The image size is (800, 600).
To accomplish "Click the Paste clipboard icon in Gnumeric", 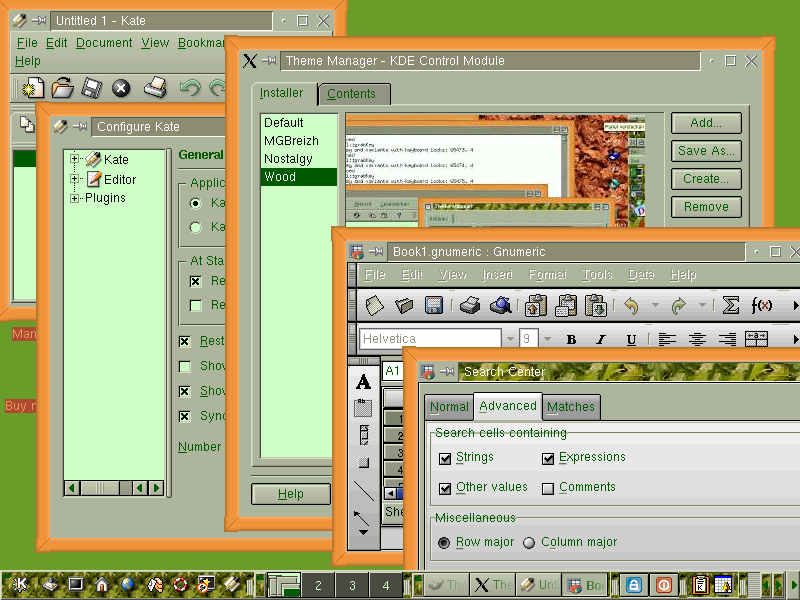I will point(595,305).
